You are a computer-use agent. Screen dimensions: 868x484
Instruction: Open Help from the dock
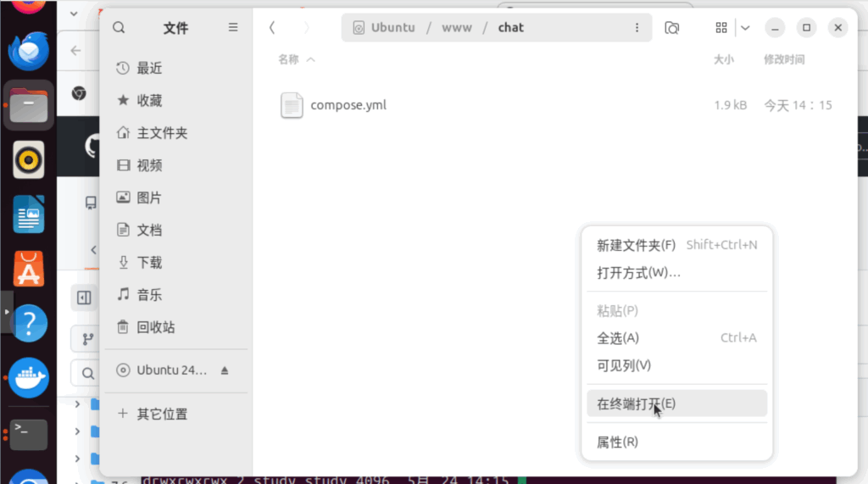point(28,324)
